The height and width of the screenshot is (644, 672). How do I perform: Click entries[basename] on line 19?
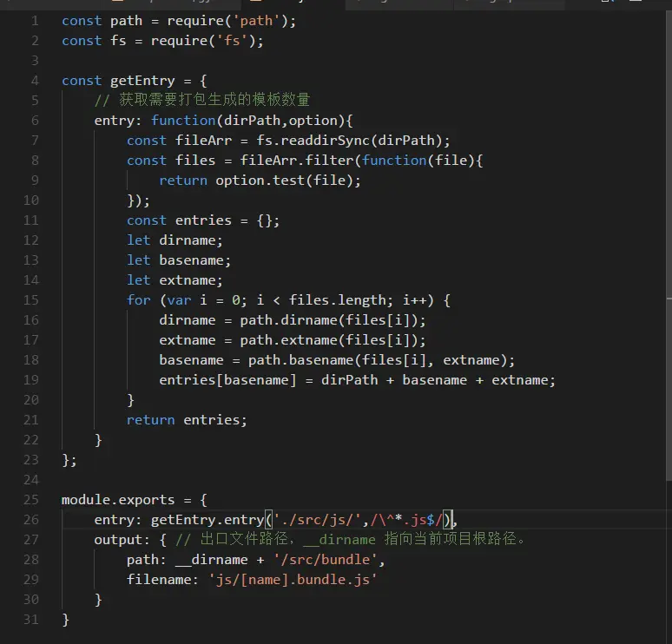coord(227,380)
